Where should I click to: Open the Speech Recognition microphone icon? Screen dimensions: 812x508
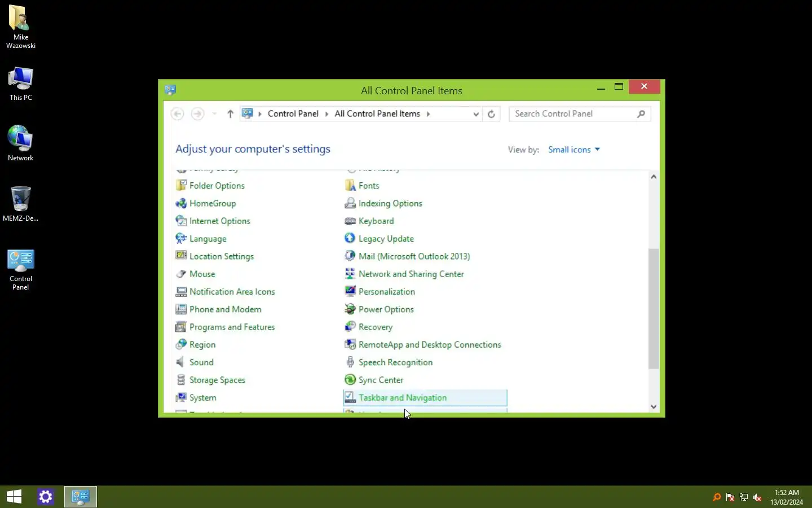point(350,362)
